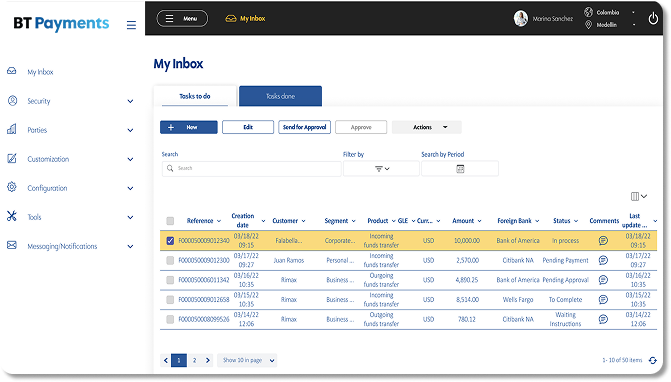Click the New button

[189, 127]
